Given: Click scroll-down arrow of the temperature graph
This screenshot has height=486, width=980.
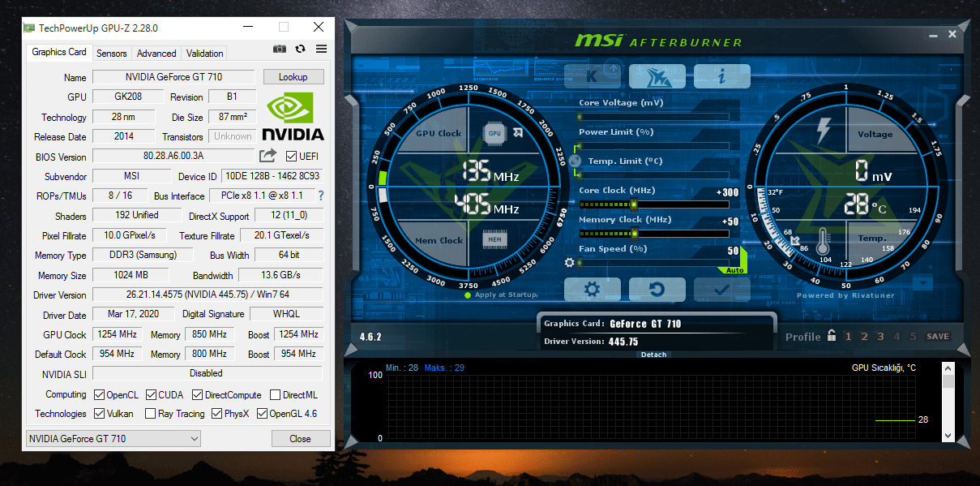Looking at the screenshot, I should coord(948,436).
